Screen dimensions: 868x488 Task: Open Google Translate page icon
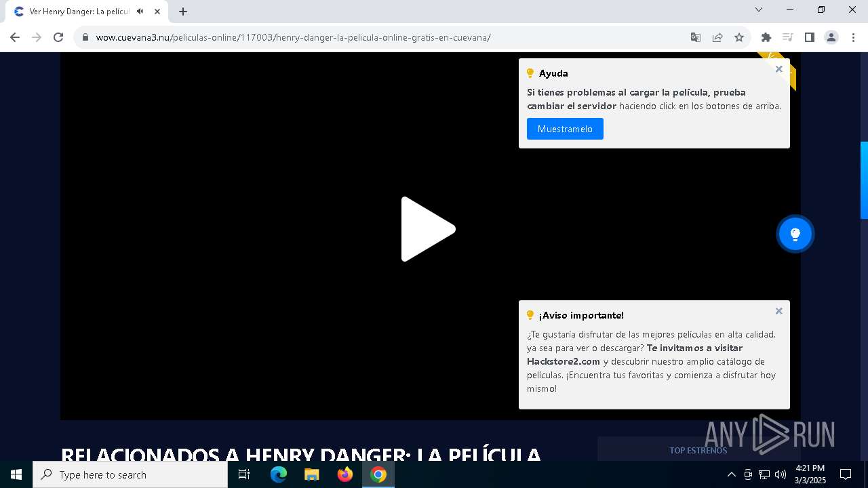pos(696,37)
